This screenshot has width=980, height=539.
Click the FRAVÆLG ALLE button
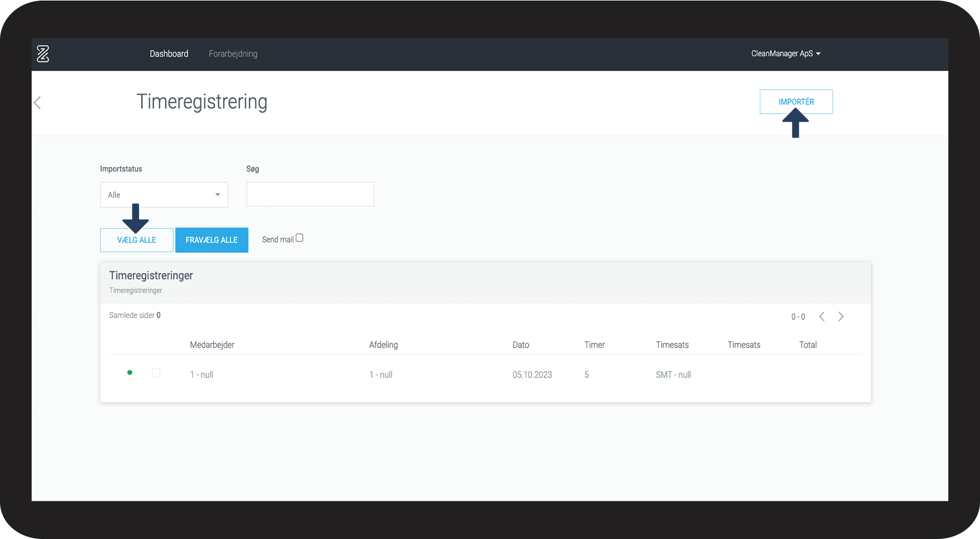coord(212,240)
